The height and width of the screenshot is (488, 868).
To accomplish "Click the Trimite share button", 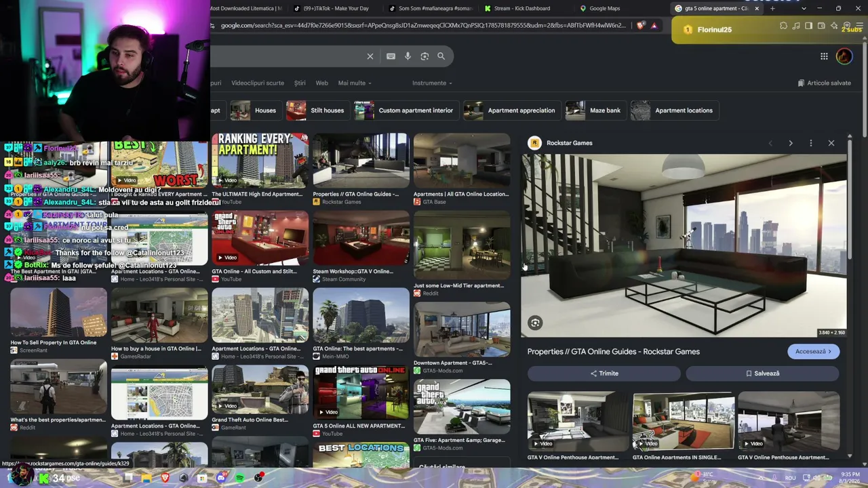I will pos(604,373).
